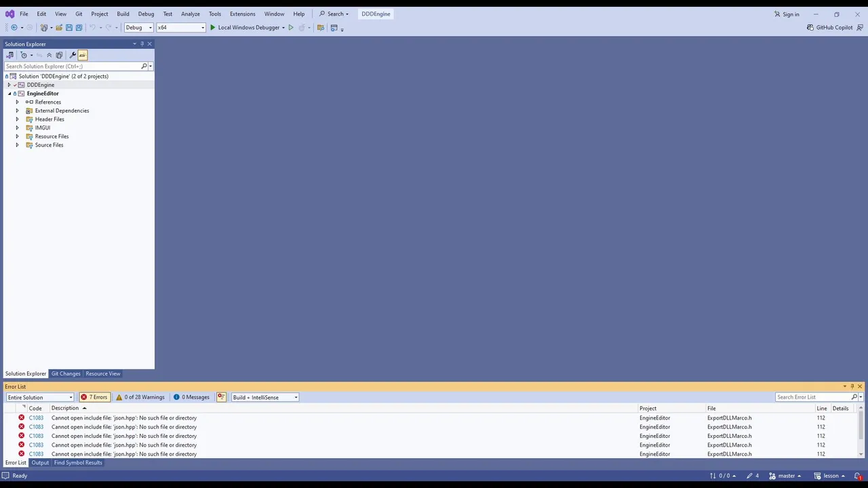Expand the References node
This screenshot has width=868, height=488.
18,102
